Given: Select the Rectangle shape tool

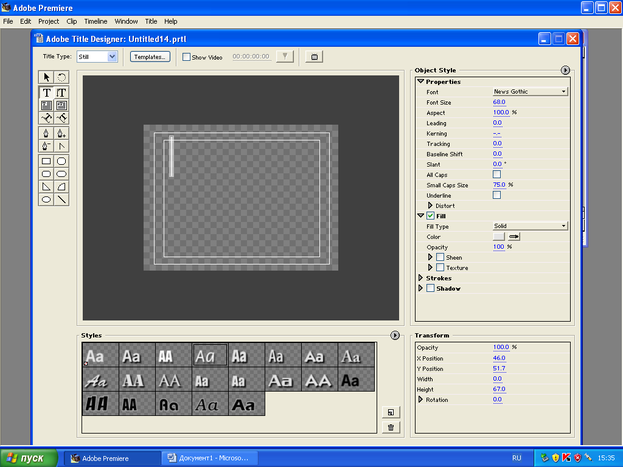Looking at the screenshot, I should coord(46,160).
